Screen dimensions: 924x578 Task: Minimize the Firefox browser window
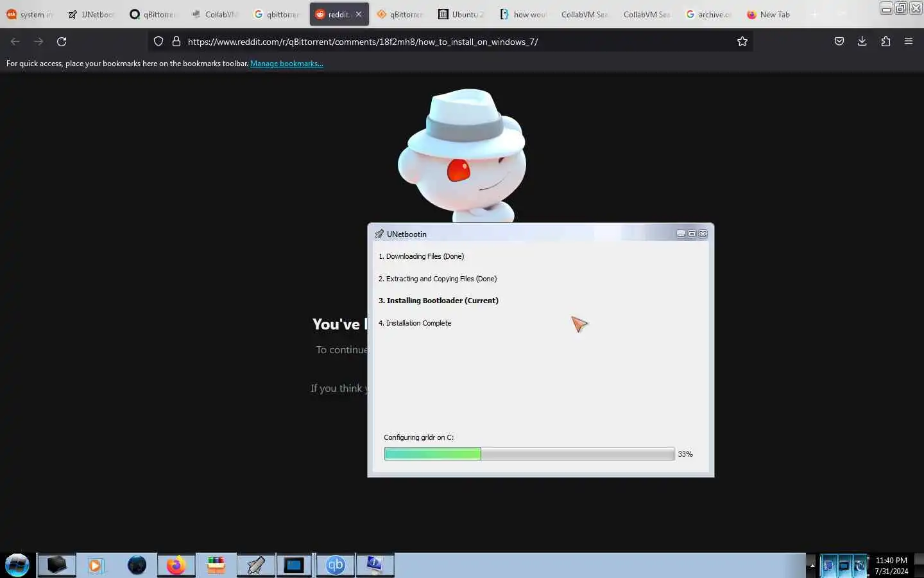point(886,8)
